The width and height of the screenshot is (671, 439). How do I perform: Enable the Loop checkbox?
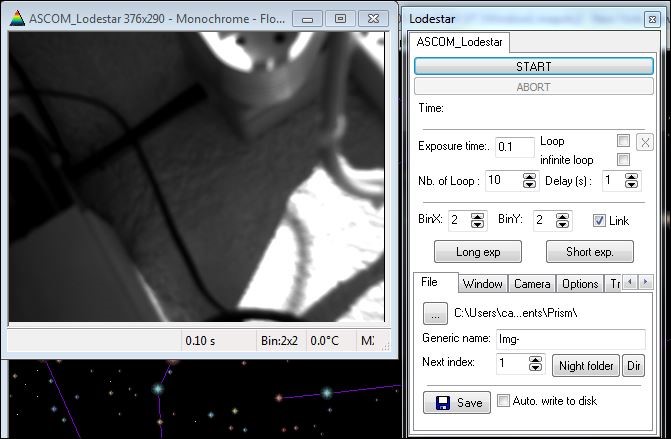point(624,141)
